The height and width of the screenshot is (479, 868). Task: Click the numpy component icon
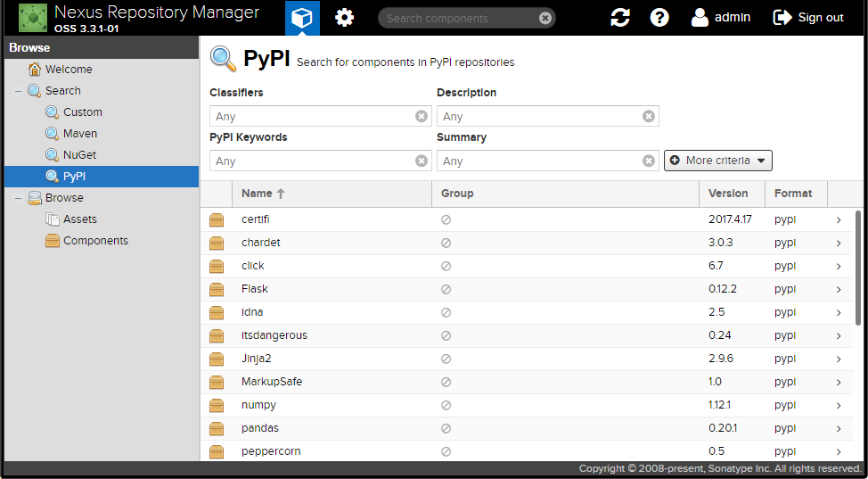pyautogui.click(x=217, y=407)
